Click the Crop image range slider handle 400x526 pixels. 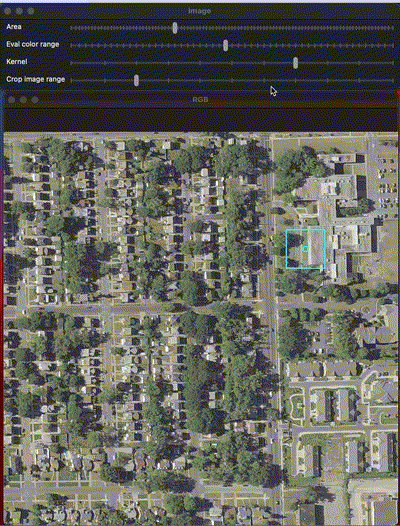(136, 80)
